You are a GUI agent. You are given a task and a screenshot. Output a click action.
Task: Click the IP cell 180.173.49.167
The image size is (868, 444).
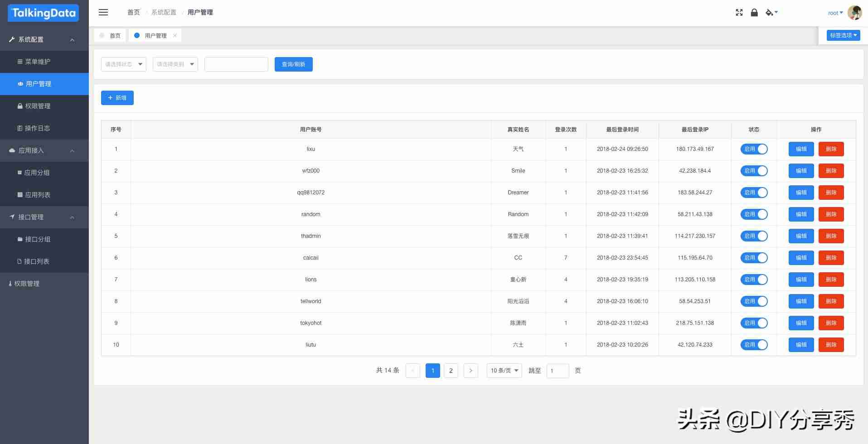click(695, 149)
